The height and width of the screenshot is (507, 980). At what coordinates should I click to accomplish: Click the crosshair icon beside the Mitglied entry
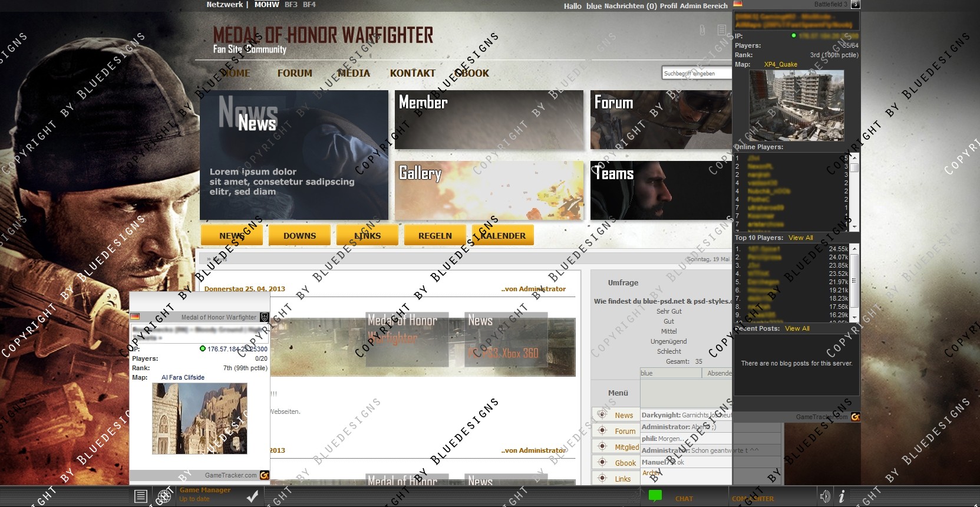click(602, 446)
